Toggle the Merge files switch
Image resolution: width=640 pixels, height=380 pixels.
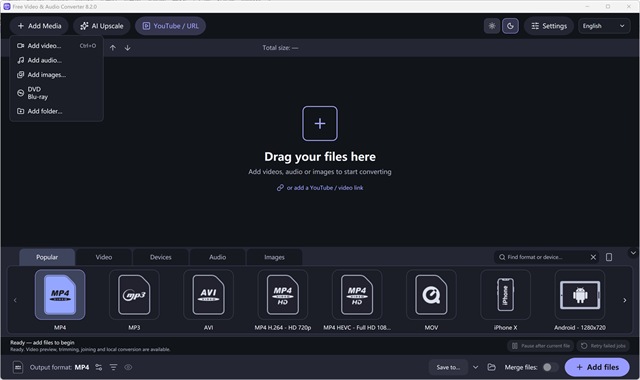(x=550, y=367)
